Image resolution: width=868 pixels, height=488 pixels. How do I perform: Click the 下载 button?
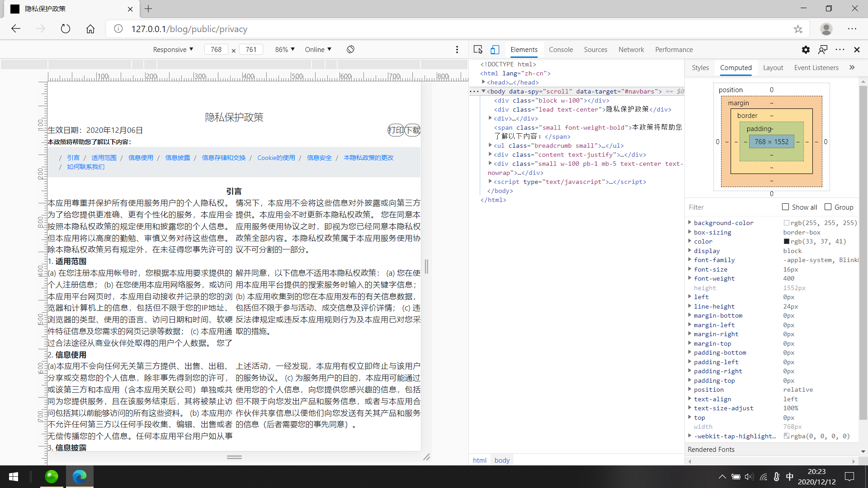[412, 130]
